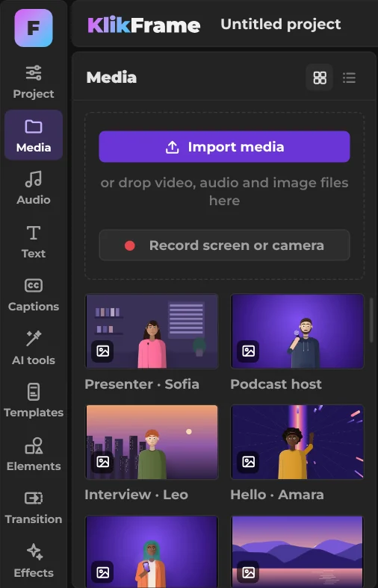Open the Transition sidebar tab
Screen dimensions: 378x588
[x=34, y=507]
